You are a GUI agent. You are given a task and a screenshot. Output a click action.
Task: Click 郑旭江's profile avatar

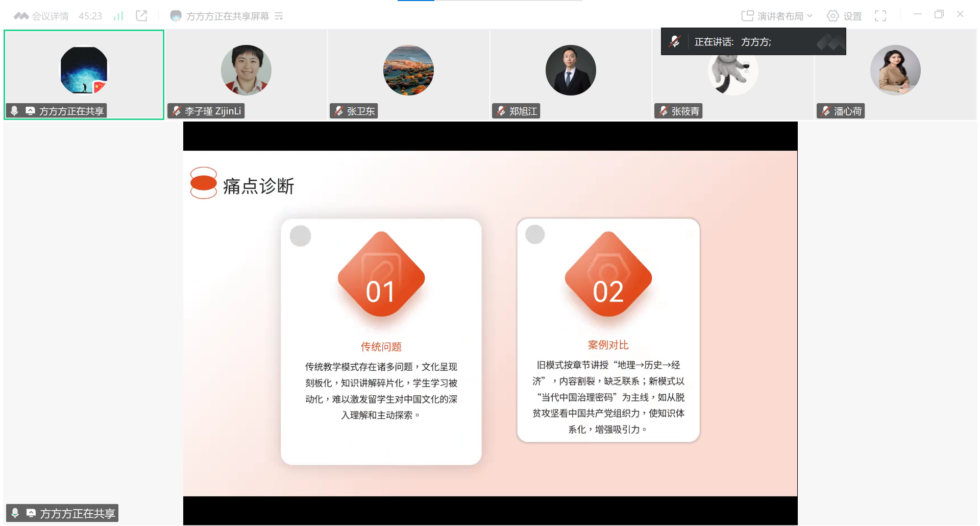tap(571, 70)
